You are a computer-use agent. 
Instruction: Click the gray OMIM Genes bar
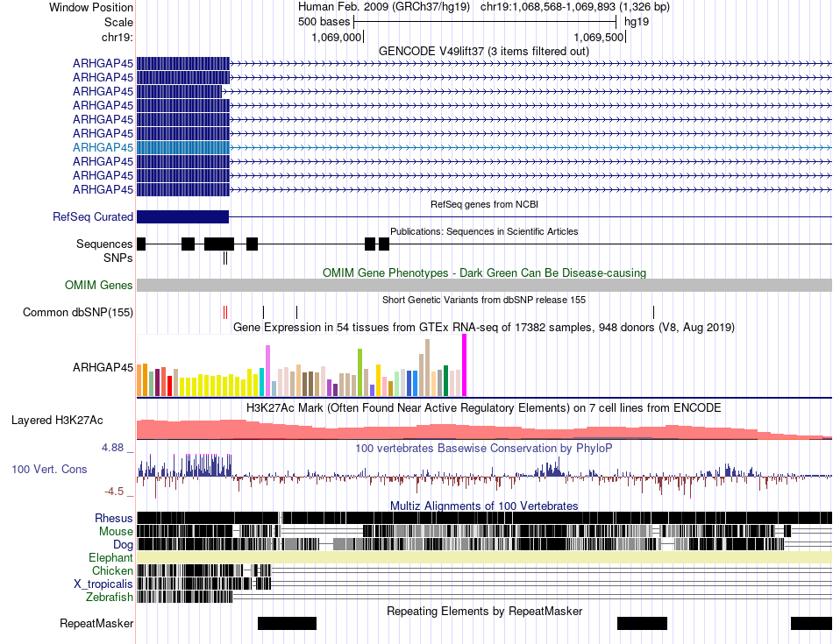point(484,285)
